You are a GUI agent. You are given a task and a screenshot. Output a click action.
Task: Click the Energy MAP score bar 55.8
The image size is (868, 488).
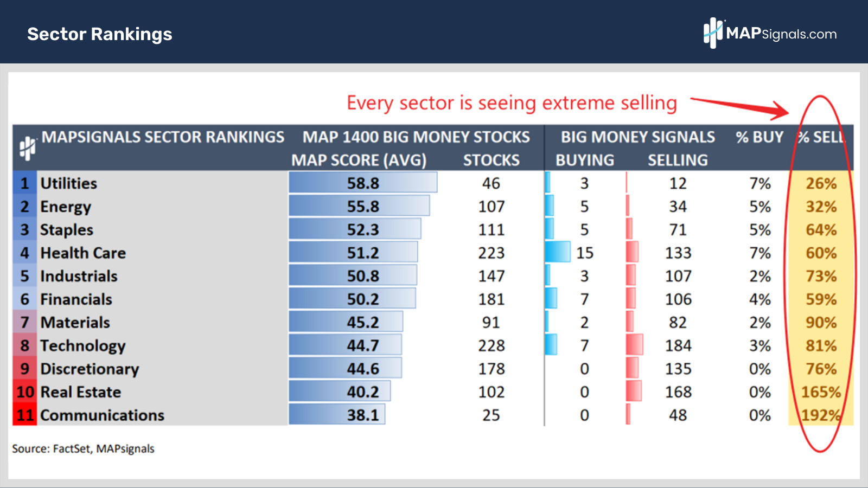pyautogui.click(x=359, y=206)
